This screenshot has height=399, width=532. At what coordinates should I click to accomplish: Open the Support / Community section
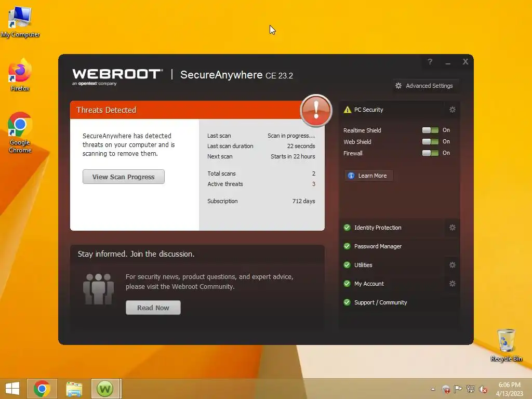tap(380, 302)
